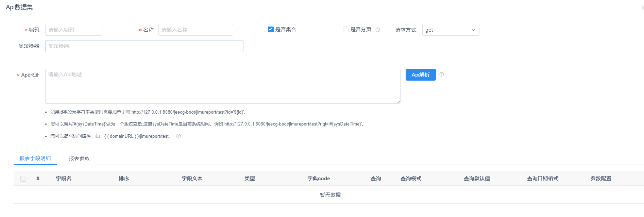Screen dimensions: 644x217
Task: Select all rows checkbox in table header
Action: pos(23,179)
